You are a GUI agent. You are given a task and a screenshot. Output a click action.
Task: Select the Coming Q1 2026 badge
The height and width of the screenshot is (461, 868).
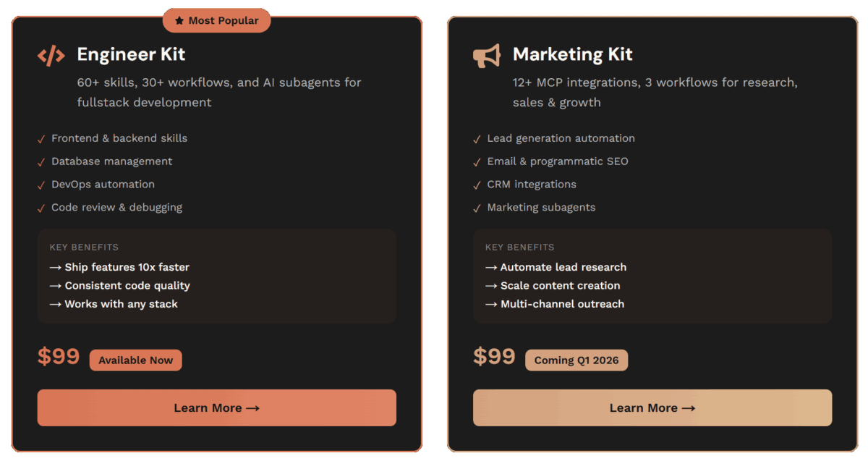point(576,360)
